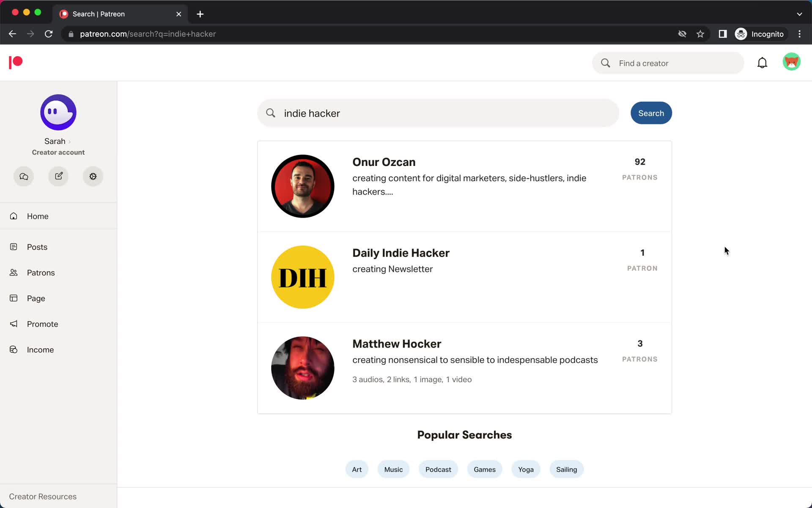This screenshot has width=812, height=508.
Task: Click the Page navigation icon
Action: pos(15,298)
